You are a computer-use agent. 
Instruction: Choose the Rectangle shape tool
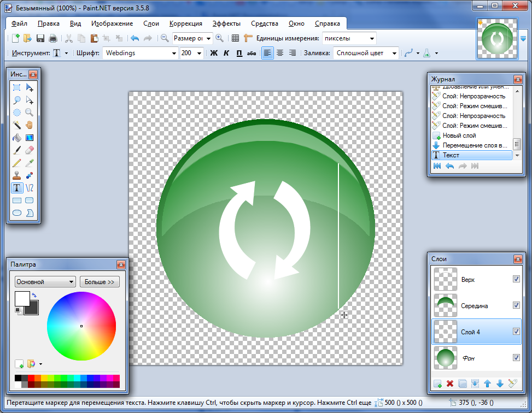tap(16, 200)
